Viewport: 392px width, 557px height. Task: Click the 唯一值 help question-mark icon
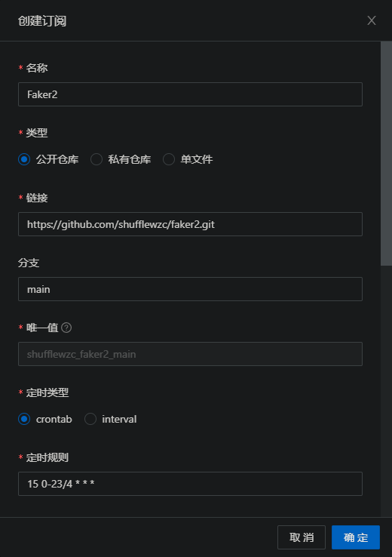point(66,328)
